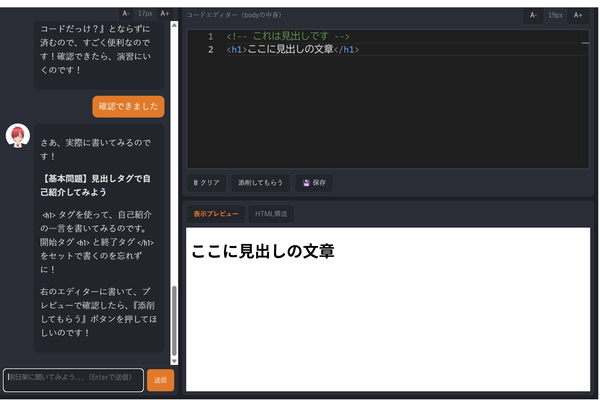
Task: Click the chat scrollbar up arrow
Action: coord(174,25)
